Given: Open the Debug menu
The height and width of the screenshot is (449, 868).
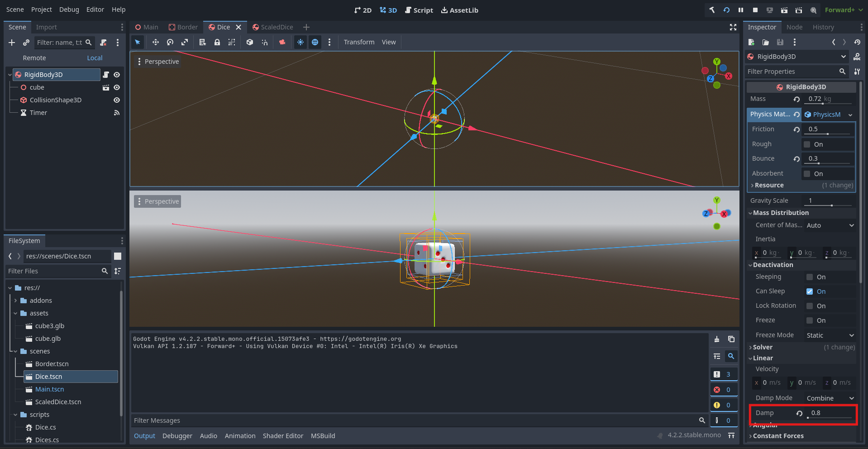Looking at the screenshot, I should (69, 10).
